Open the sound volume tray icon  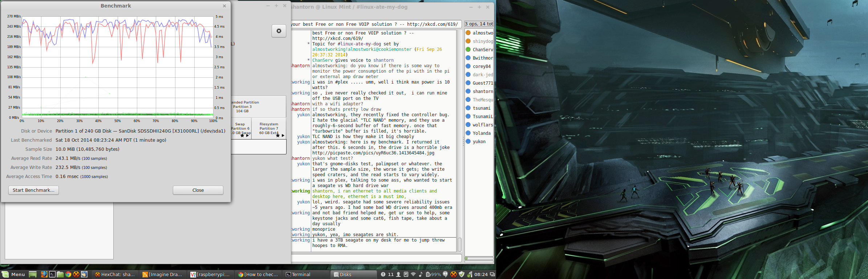point(421,274)
